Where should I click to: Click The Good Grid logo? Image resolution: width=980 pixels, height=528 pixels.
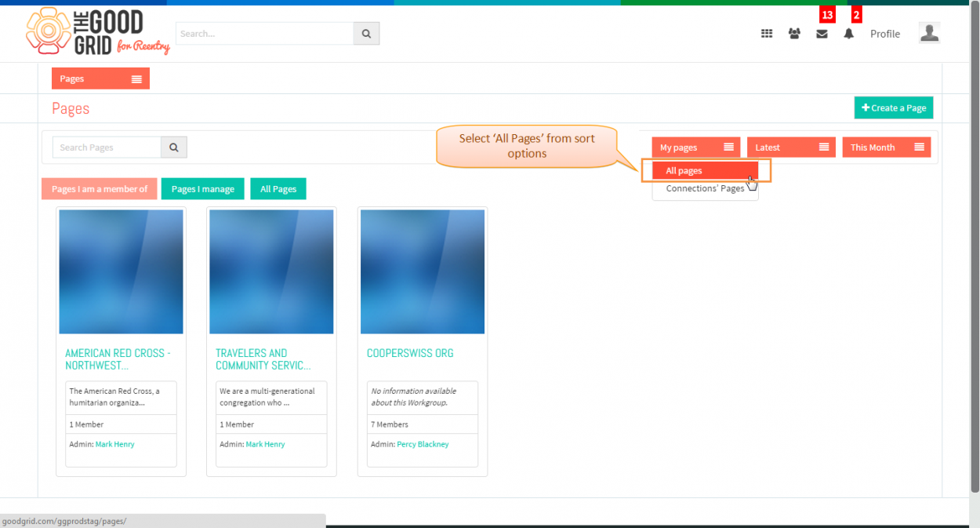click(98, 32)
